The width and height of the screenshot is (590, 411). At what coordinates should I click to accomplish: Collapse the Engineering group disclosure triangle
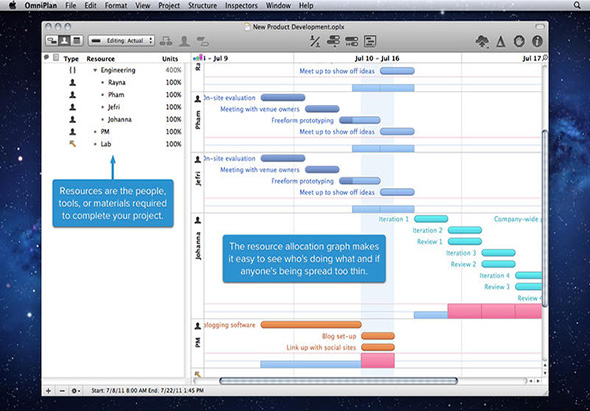(x=95, y=70)
